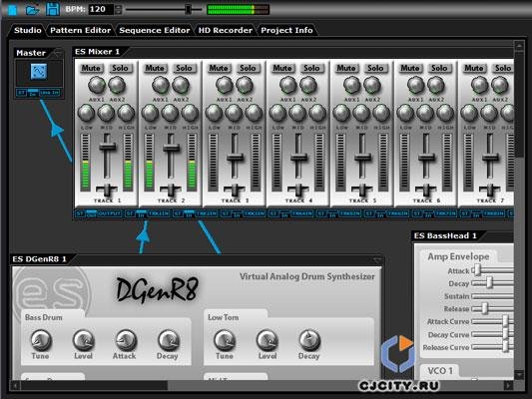Click Track 1 LOW EQ knob
The height and width of the screenshot is (399, 532).
[x=86, y=113]
